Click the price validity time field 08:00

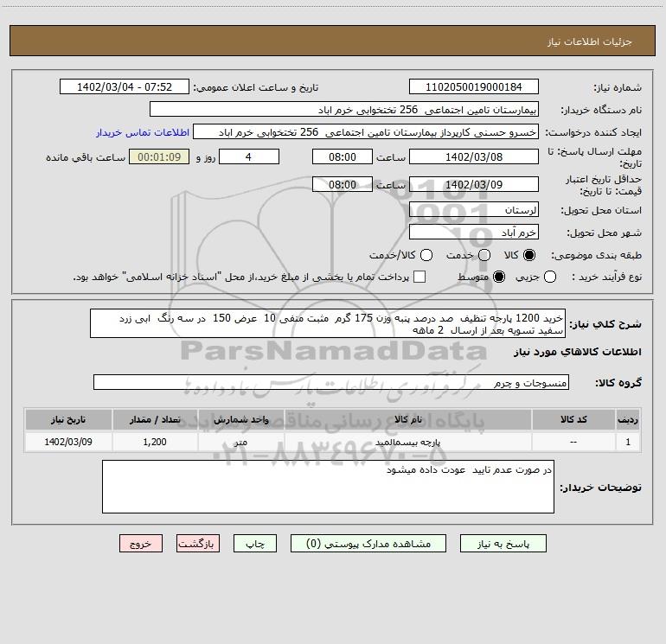point(343,184)
